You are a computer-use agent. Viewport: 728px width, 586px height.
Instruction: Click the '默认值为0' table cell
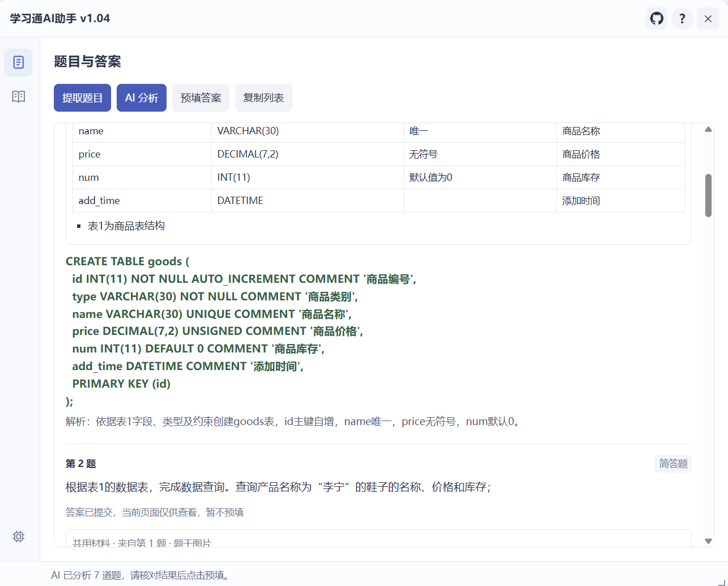[x=480, y=177]
